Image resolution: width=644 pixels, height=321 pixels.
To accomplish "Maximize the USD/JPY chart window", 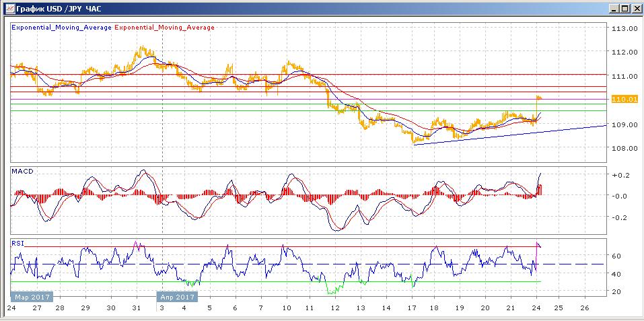I will tap(624, 8).
